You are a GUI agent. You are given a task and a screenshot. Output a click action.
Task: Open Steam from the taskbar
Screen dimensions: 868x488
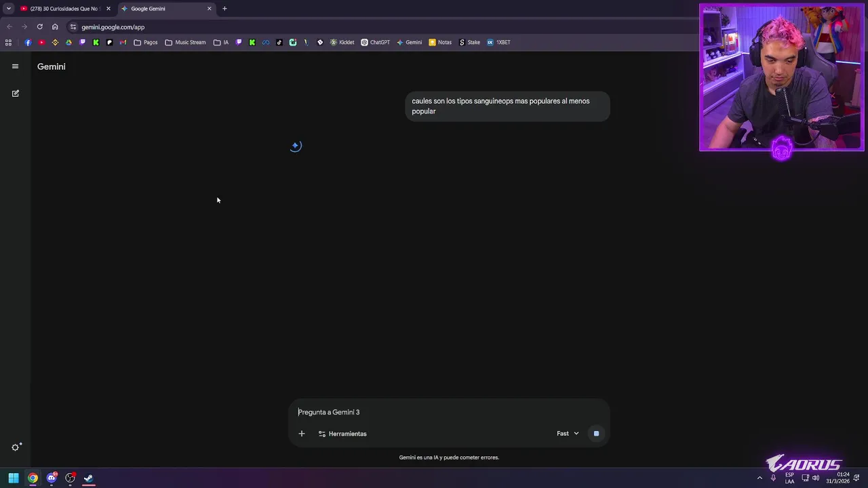click(88, 478)
